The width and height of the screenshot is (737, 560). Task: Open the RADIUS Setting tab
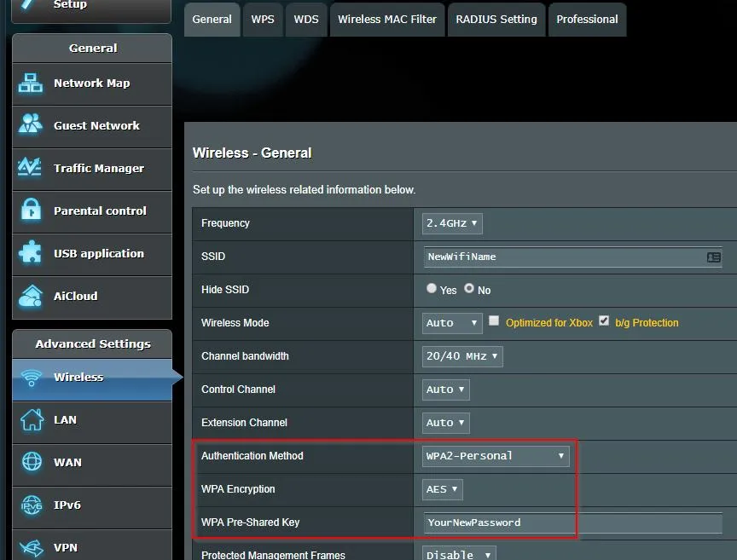pyautogui.click(x=496, y=20)
